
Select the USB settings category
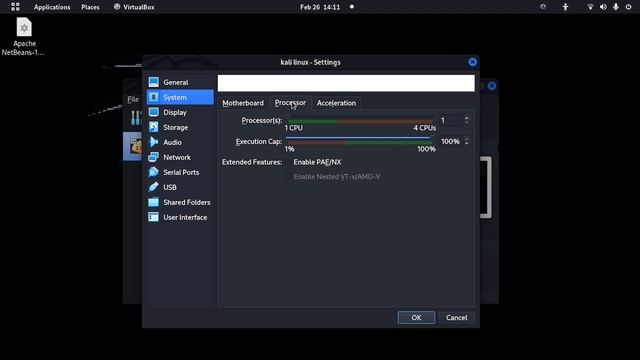click(x=180, y=187)
